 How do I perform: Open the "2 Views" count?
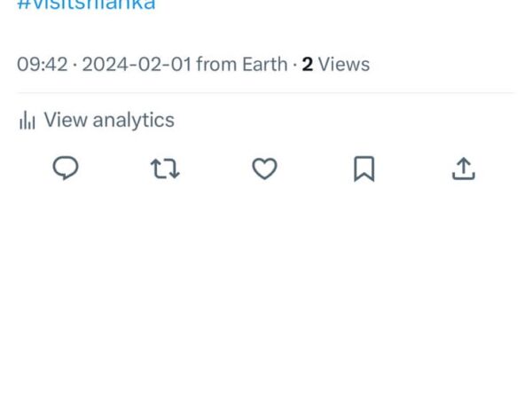(x=335, y=65)
